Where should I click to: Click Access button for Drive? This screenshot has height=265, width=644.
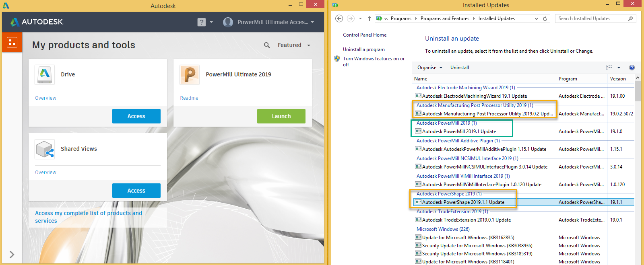[x=136, y=116]
